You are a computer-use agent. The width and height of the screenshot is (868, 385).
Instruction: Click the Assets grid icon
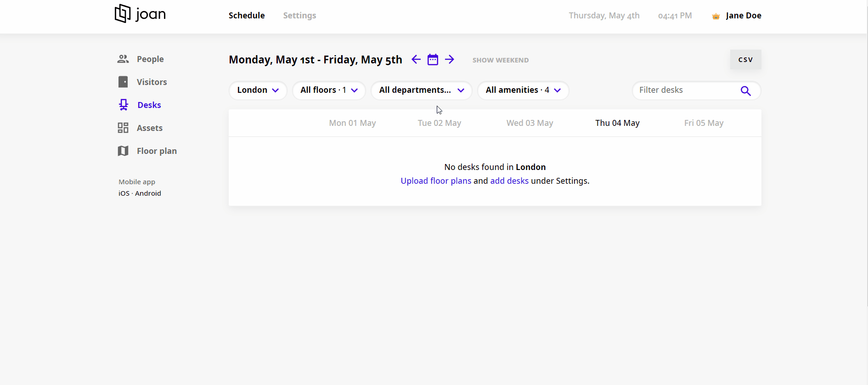123,128
